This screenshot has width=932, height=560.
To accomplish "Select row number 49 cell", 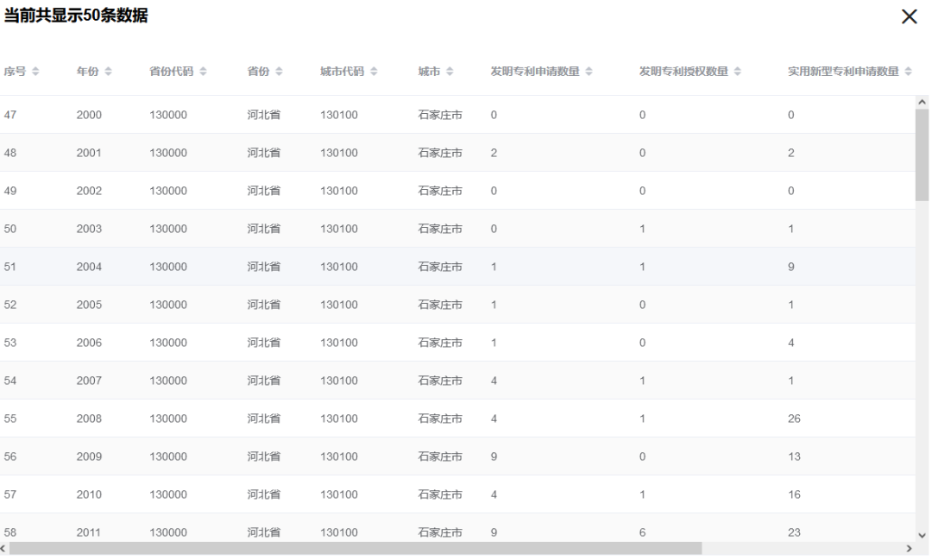I will click(10, 191).
